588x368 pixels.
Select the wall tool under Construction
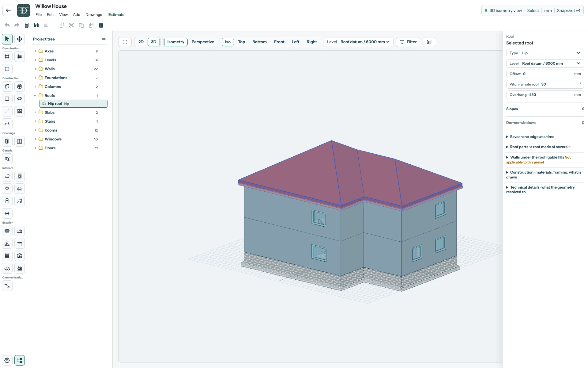(7, 86)
